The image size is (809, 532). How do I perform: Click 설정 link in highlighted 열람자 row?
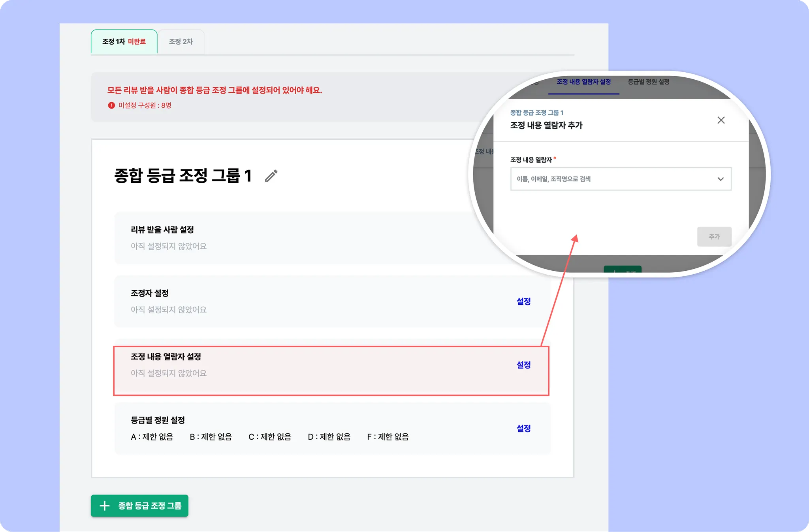[x=523, y=365]
